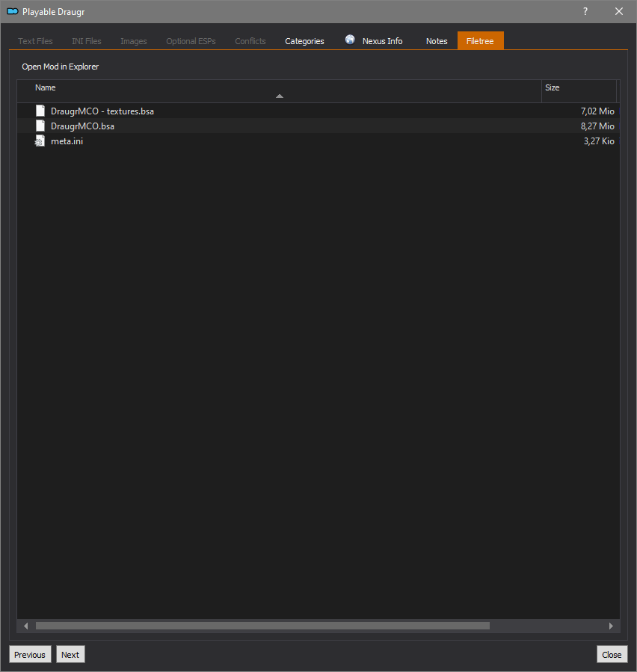The height and width of the screenshot is (672, 637).
Task: Open the Text Files tab
Action: click(35, 41)
